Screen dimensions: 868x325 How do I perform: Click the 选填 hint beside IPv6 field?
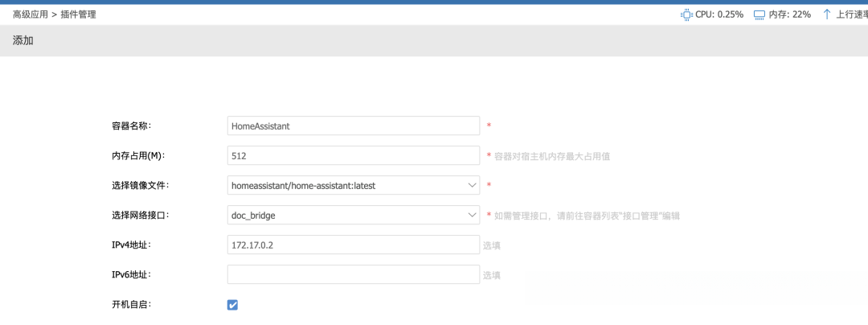click(x=492, y=275)
